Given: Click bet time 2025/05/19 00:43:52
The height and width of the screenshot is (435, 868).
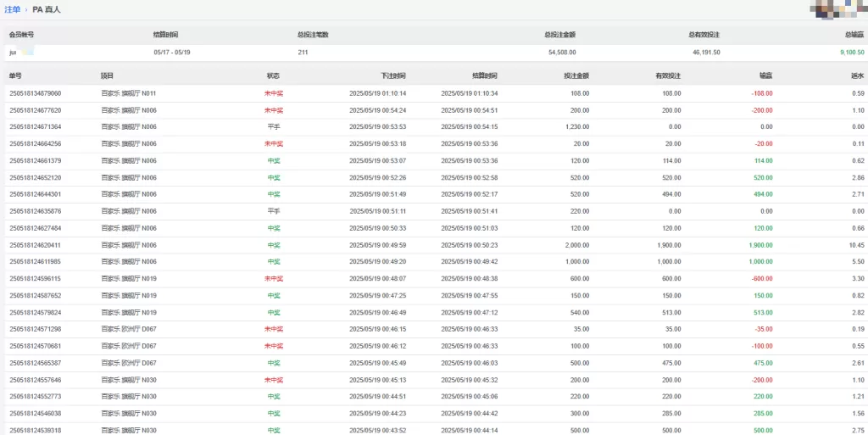Looking at the screenshot, I should (x=378, y=430).
